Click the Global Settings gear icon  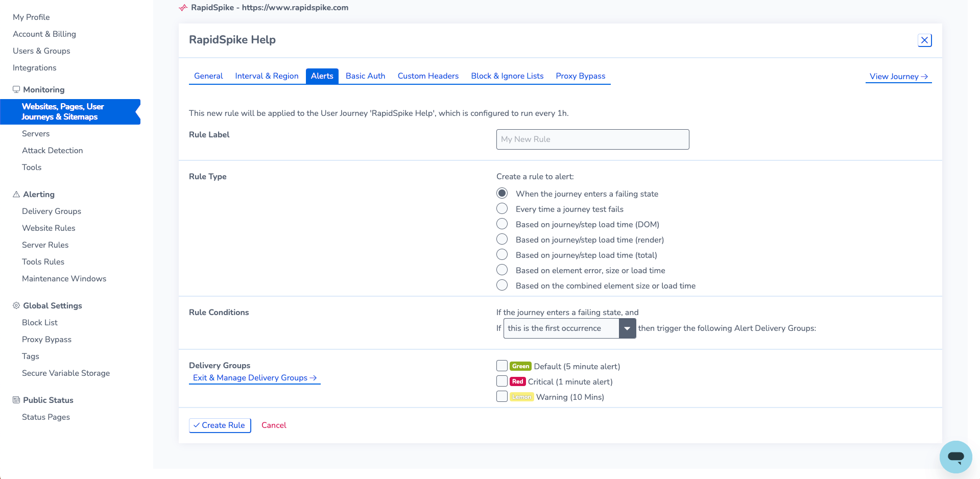coord(16,305)
